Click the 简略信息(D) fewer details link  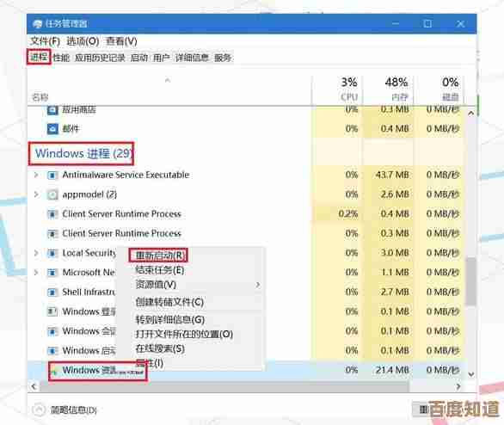tap(74, 410)
